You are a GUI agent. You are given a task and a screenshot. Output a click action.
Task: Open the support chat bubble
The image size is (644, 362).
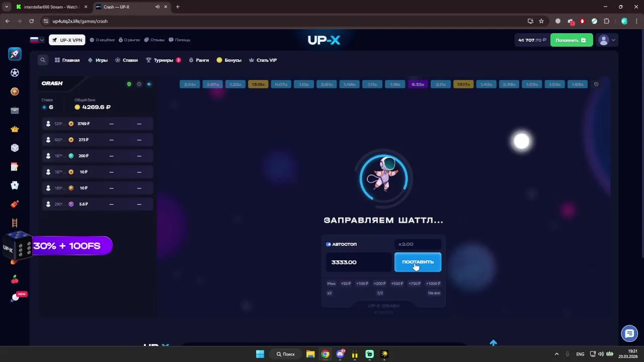pos(629,333)
